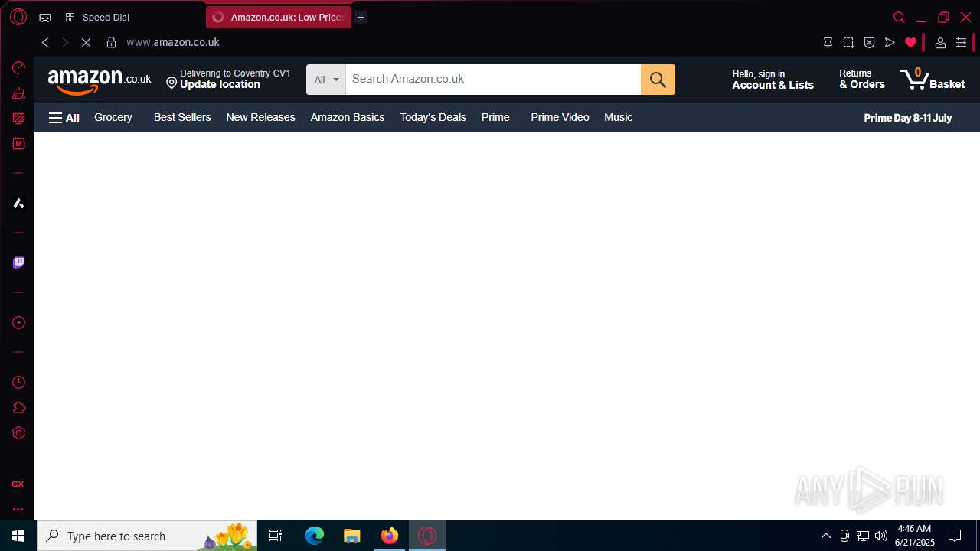Go back with the browser back arrow
980x551 pixels.
pyautogui.click(x=45, y=43)
